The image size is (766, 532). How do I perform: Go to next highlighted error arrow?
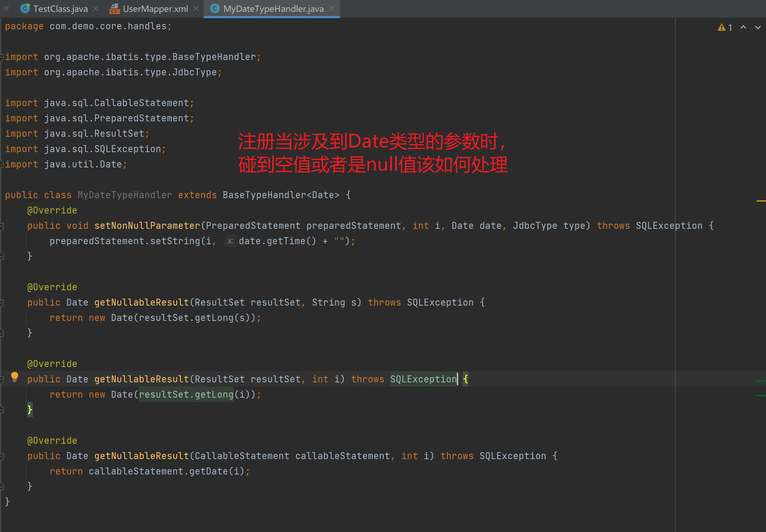click(758, 27)
